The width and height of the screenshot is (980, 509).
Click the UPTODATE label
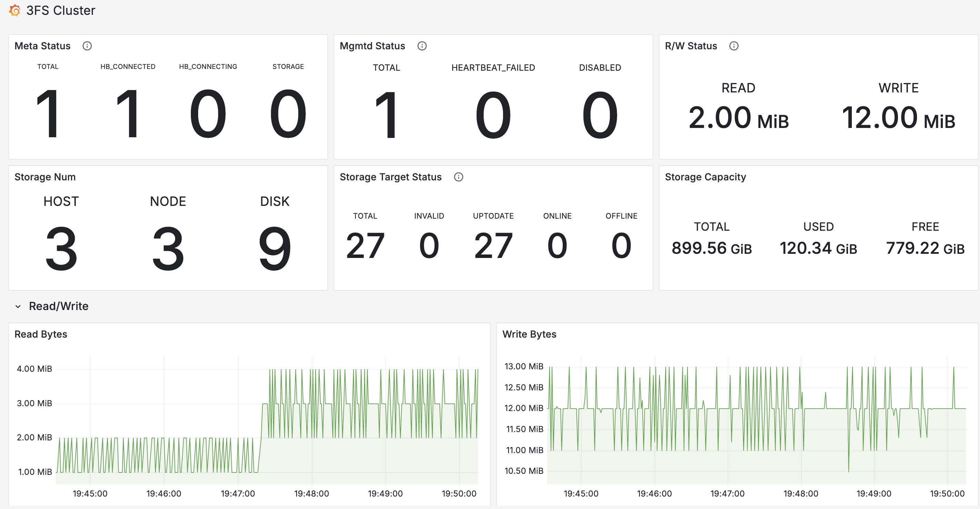click(x=493, y=216)
